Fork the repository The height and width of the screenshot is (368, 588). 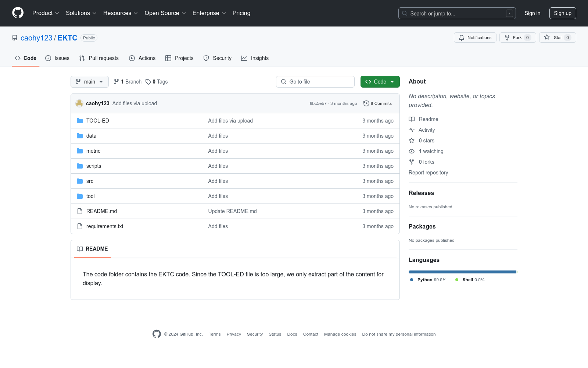[x=518, y=38]
